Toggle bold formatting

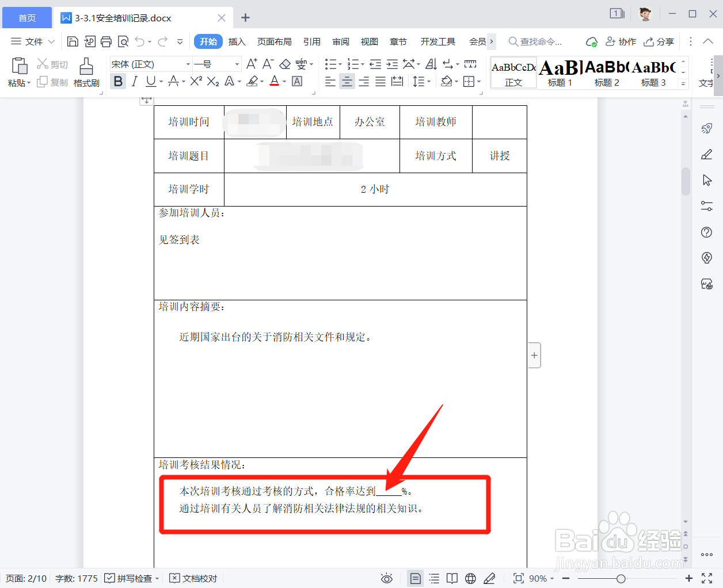coord(118,82)
